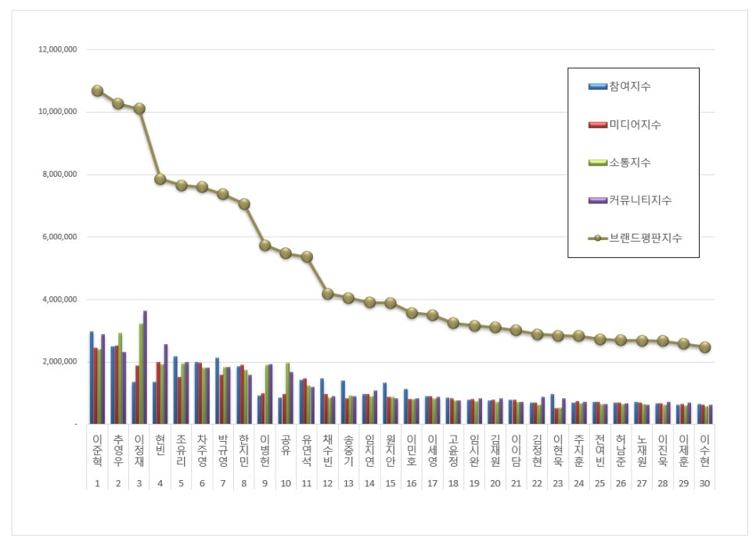Select the name label 이병헌
This screenshot has height=545, width=756.
click(265, 450)
